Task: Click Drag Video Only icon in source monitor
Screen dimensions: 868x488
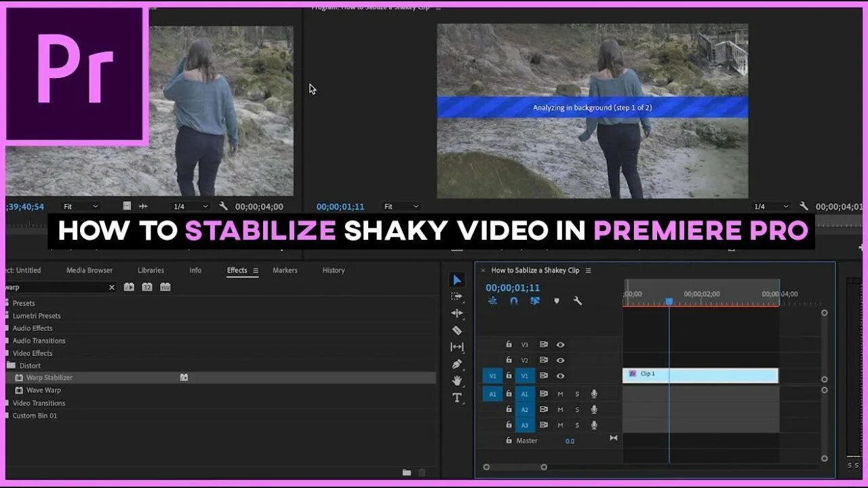Action: [127, 206]
